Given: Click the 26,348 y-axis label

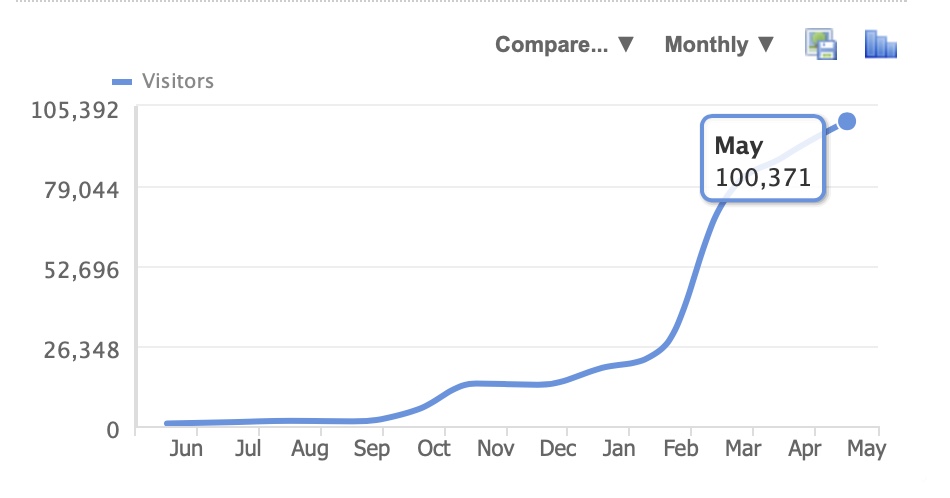Looking at the screenshot, I should click(x=77, y=349).
